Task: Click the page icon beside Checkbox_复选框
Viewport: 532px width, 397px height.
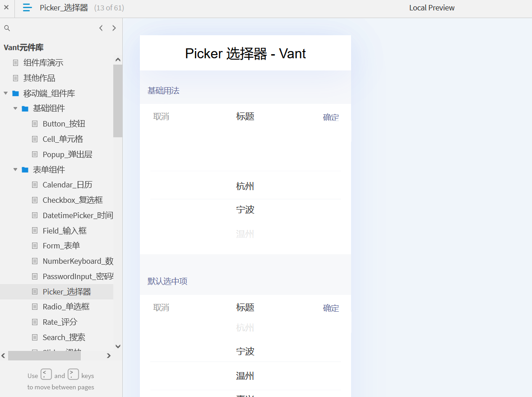Action: 35,201
